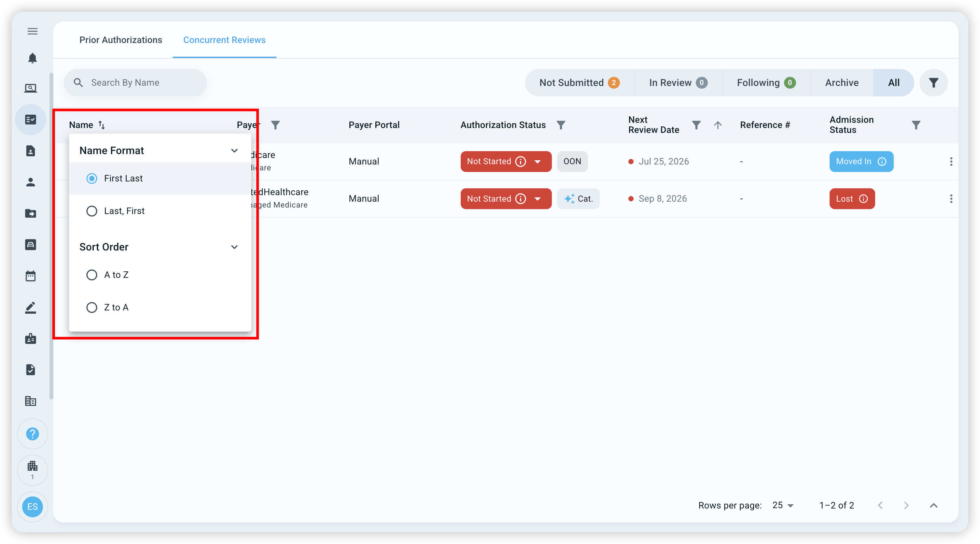Sort by Next Review Date arrow

pos(718,125)
